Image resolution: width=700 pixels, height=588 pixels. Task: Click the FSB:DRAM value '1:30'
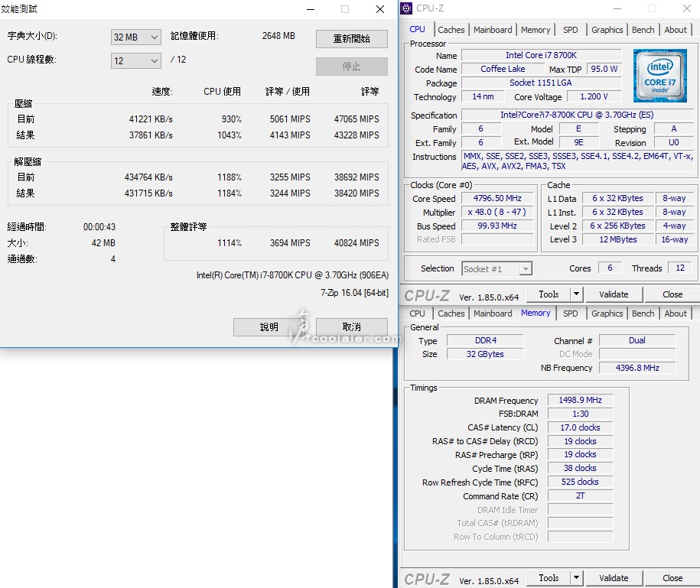click(x=580, y=414)
